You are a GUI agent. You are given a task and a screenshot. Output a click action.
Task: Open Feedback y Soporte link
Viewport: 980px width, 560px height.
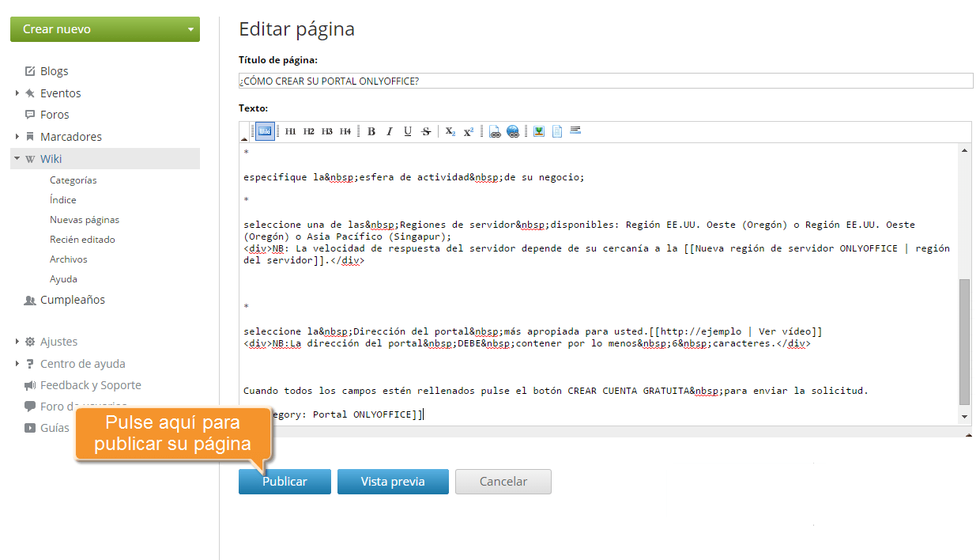[91, 385]
